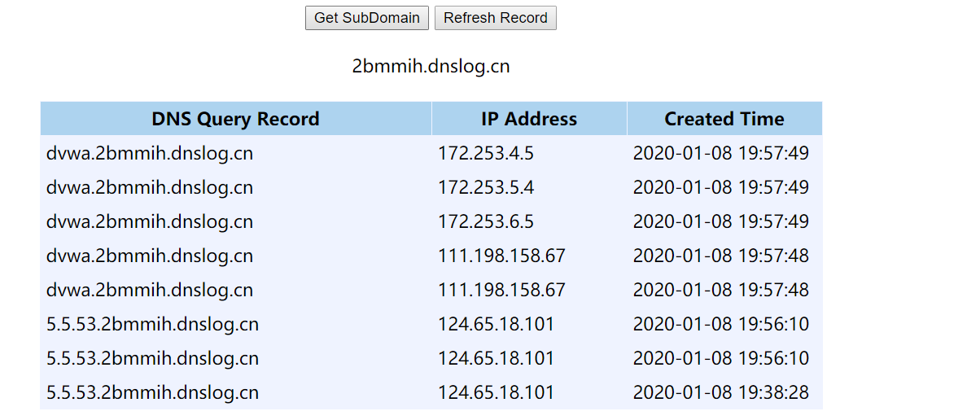Image resolution: width=980 pixels, height=420 pixels.
Task: Click dvwa record in the 172.253.4.5 row
Action: point(150,153)
